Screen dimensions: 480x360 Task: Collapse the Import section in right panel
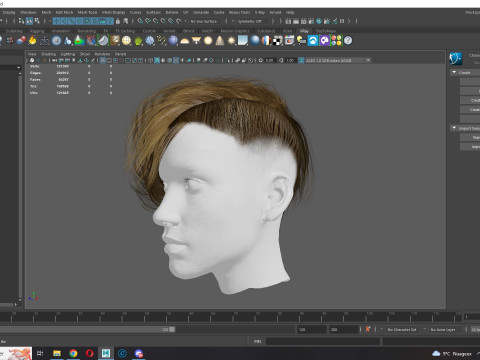pyautogui.click(x=454, y=128)
